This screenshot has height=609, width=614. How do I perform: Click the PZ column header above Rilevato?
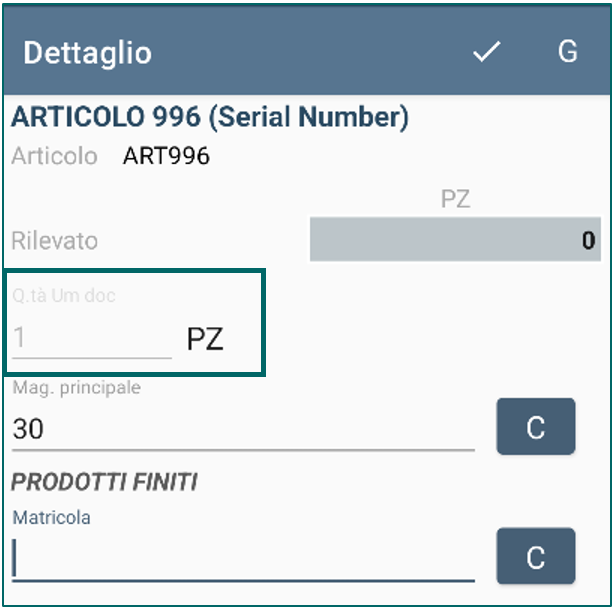coord(455,199)
